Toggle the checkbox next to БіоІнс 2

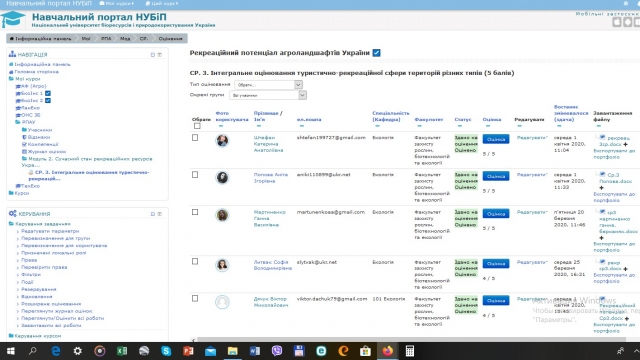48,100
